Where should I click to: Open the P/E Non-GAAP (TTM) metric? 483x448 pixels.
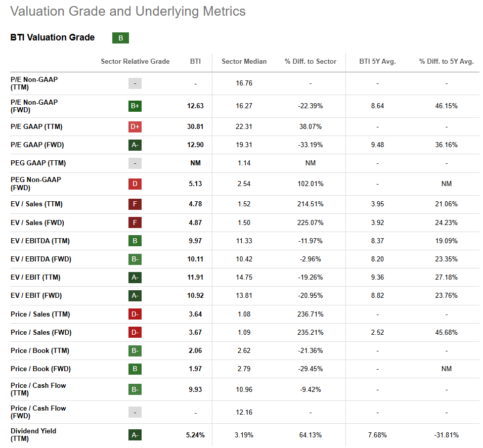click(x=34, y=83)
